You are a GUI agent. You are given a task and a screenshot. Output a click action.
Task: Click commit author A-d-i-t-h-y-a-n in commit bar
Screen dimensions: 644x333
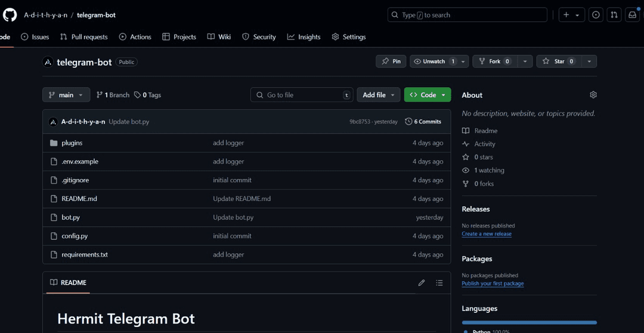click(x=83, y=122)
